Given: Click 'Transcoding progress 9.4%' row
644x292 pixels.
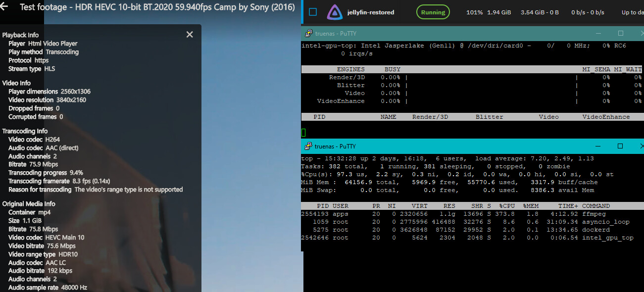Looking at the screenshot, I should click(46, 173).
